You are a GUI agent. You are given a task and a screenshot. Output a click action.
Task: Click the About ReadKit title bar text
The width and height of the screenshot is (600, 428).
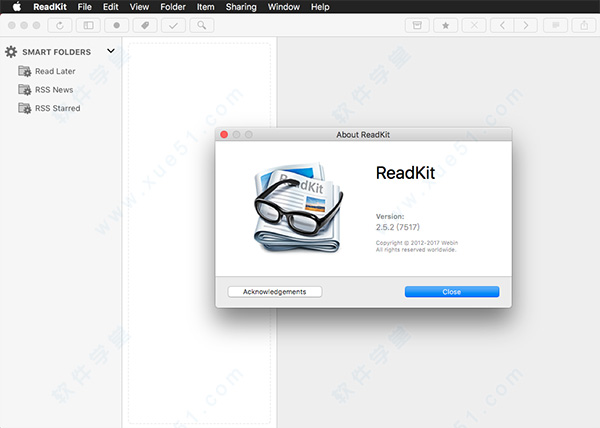363,135
